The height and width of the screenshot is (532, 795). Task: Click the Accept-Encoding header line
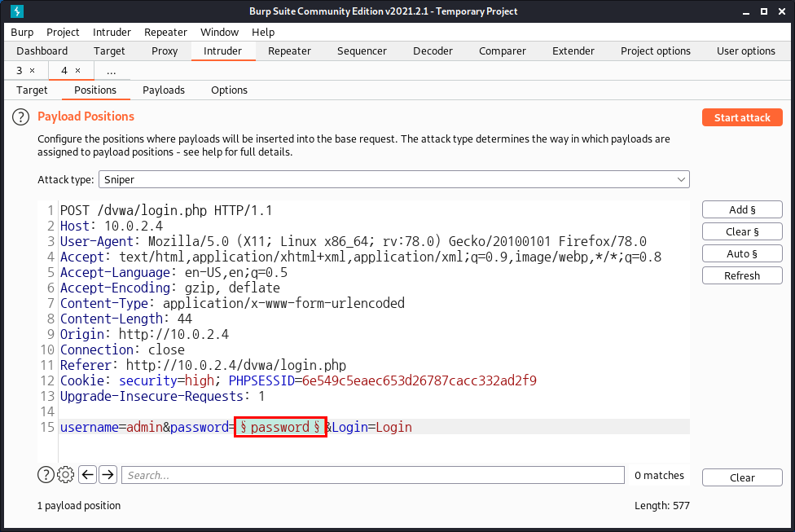170,288
